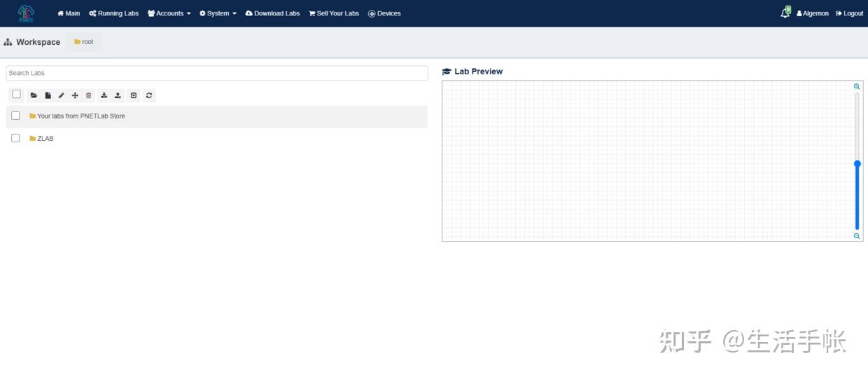Refresh the labs list
The width and height of the screenshot is (868, 377).
pyautogui.click(x=149, y=95)
